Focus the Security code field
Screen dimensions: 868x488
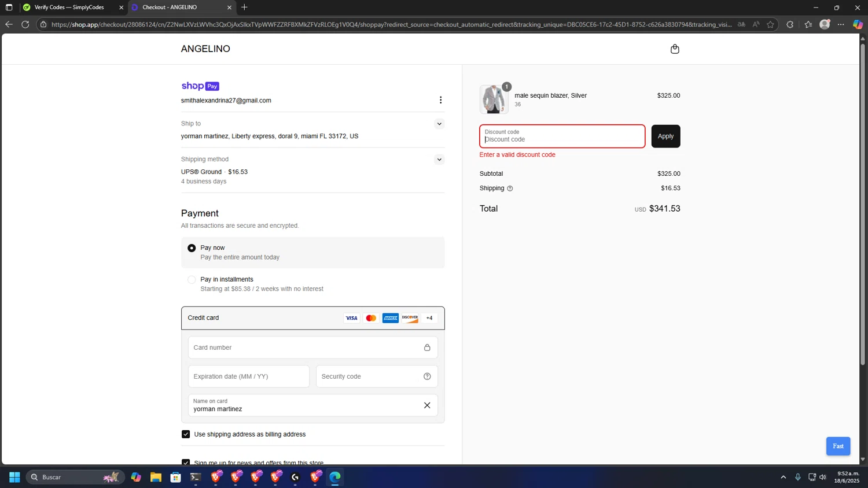point(377,376)
